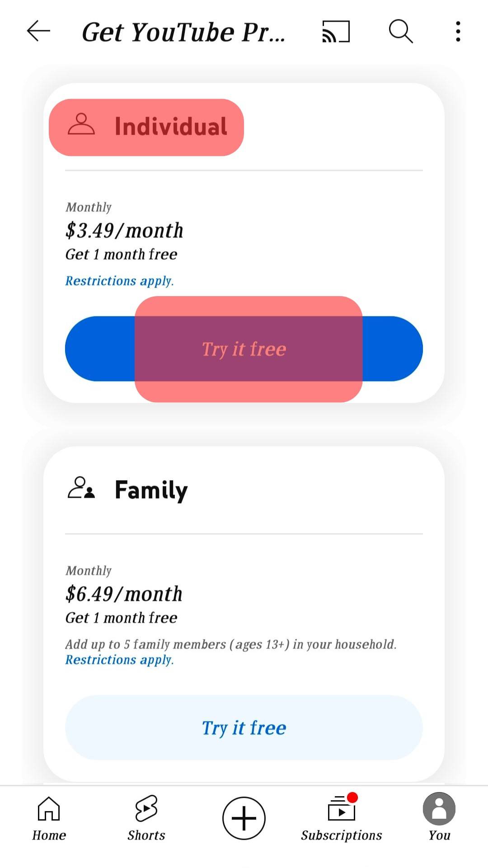The image size is (488, 868).
Task: Tap Individual plan's Try it free button
Action: (x=244, y=349)
